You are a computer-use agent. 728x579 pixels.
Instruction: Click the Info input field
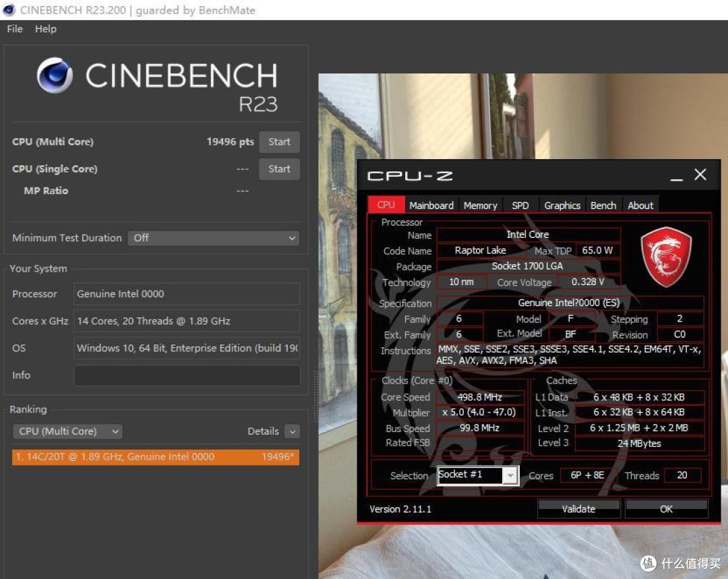187,375
